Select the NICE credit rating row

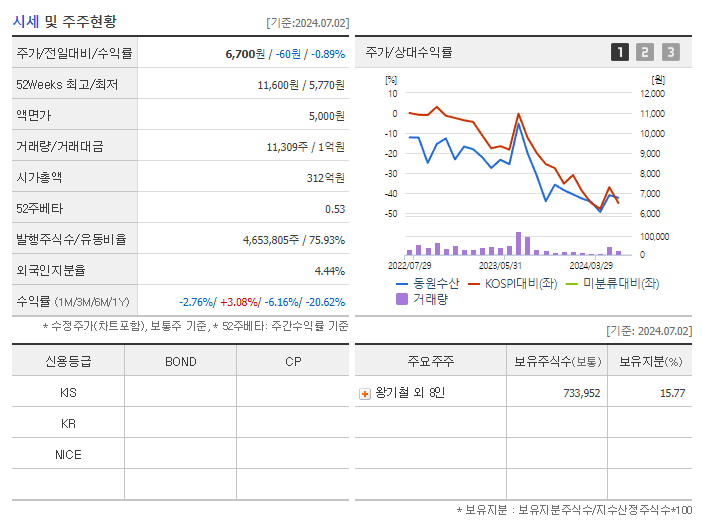point(180,455)
